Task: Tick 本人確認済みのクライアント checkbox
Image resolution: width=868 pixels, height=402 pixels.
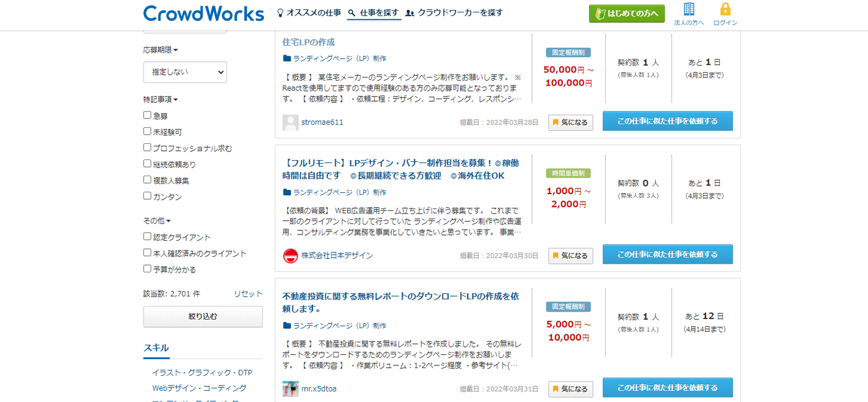Action: coord(147,253)
